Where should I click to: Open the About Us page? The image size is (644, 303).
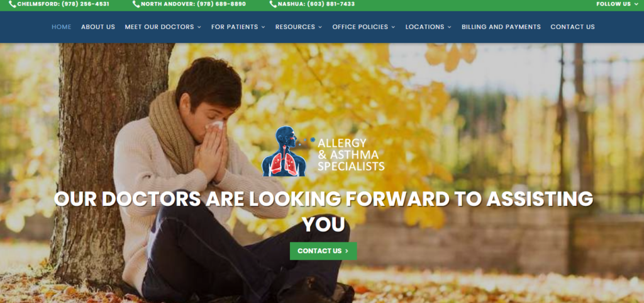click(98, 26)
